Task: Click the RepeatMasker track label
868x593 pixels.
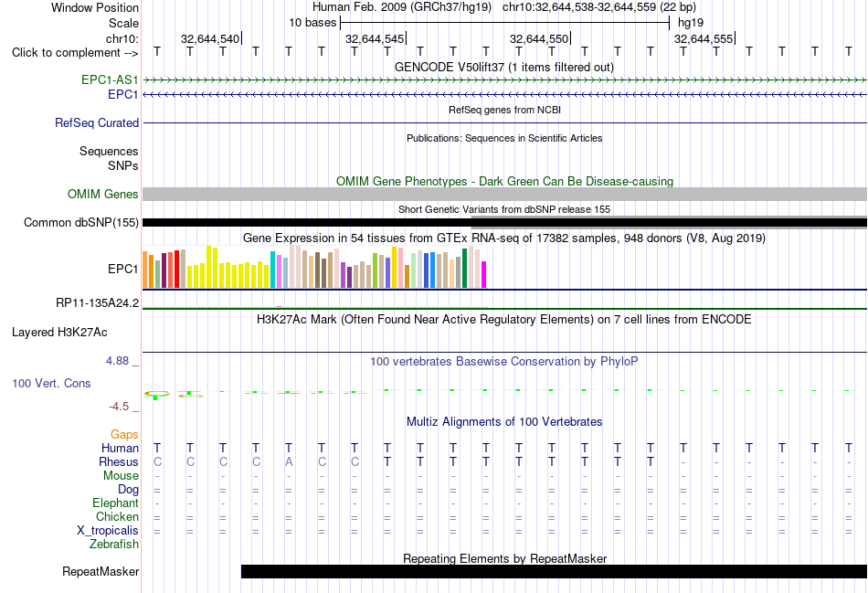Action: pyautogui.click(x=101, y=571)
